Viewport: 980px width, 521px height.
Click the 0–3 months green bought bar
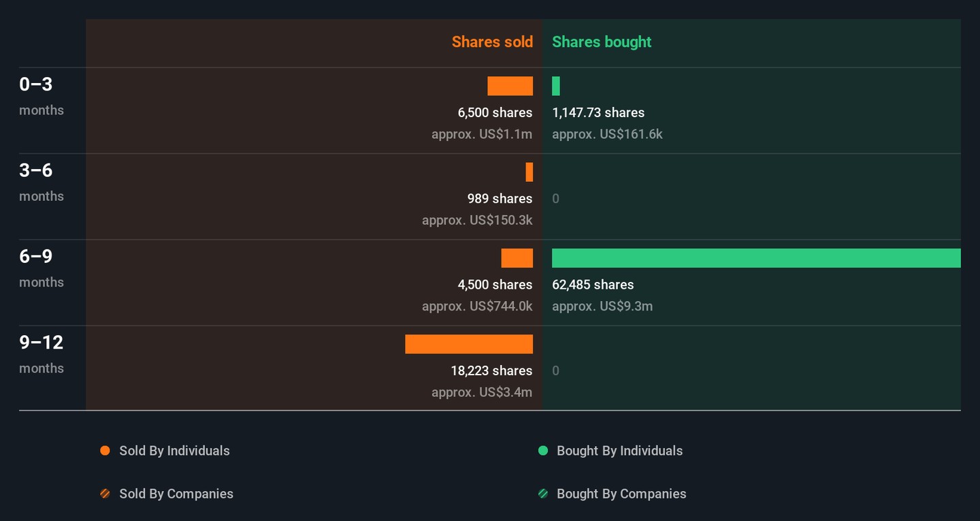tap(556, 86)
